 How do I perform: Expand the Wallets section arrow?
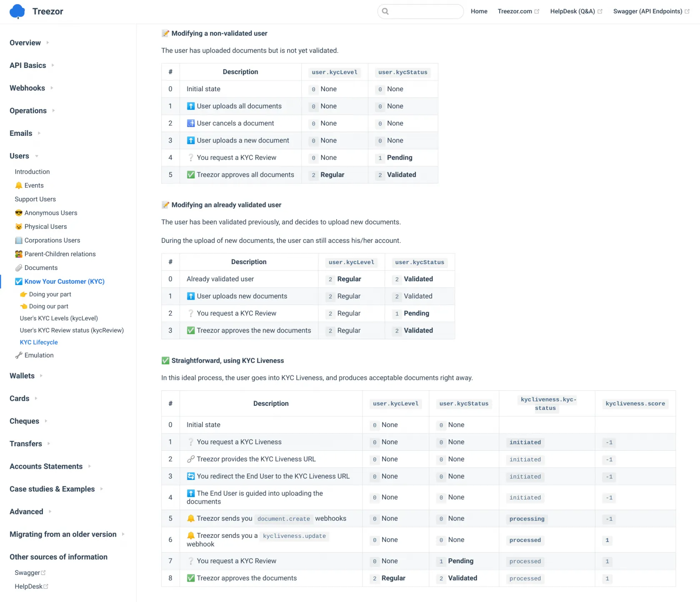(41, 376)
